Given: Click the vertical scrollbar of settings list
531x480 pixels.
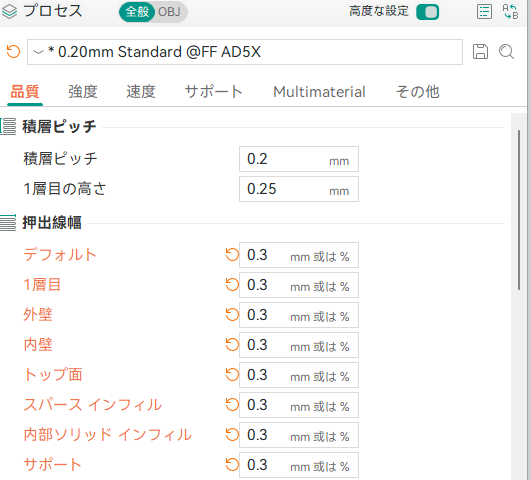Looking at the screenshot, I should 518,210.
